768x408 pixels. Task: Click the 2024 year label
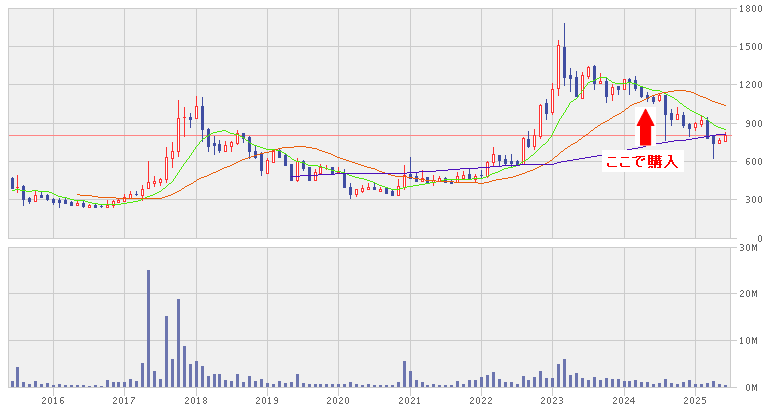coord(624,400)
